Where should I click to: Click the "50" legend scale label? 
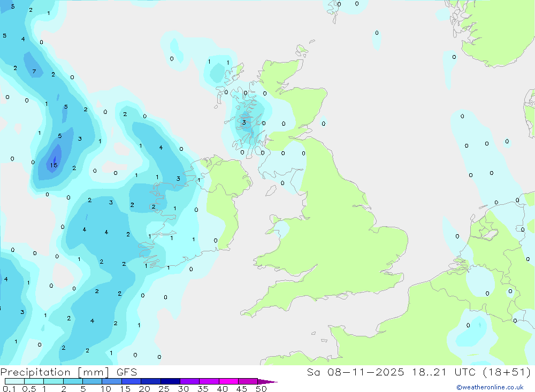[x=261, y=389]
